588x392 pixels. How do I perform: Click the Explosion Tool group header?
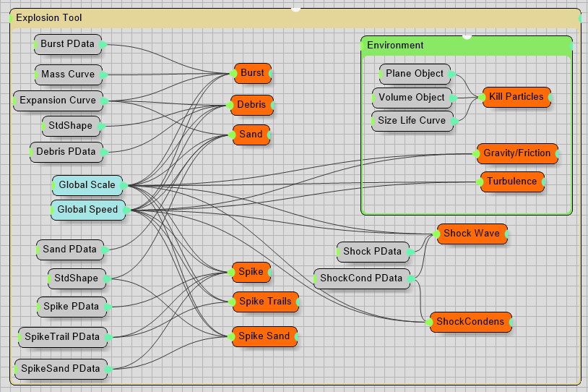[x=144, y=18]
